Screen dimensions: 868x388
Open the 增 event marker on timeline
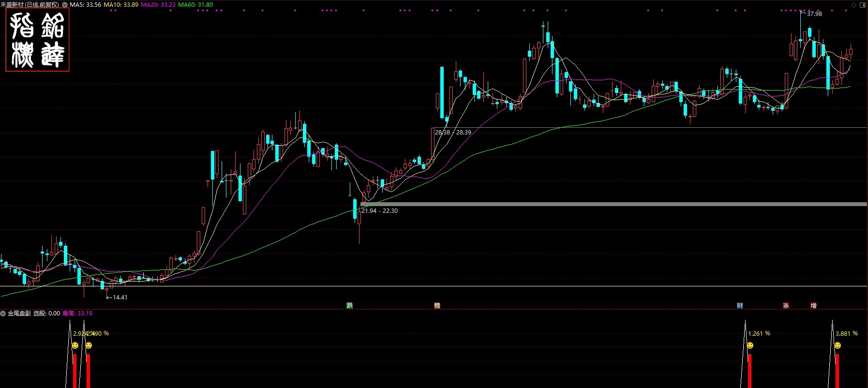pyautogui.click(x=813, y=305)
